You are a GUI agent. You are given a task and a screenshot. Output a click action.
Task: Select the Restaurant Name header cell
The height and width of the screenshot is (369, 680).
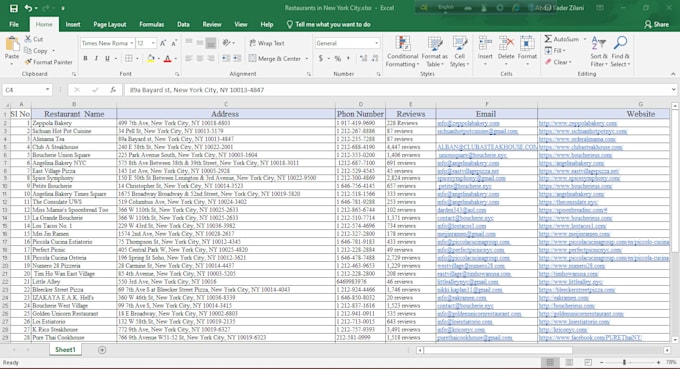[x=74, y=114]
